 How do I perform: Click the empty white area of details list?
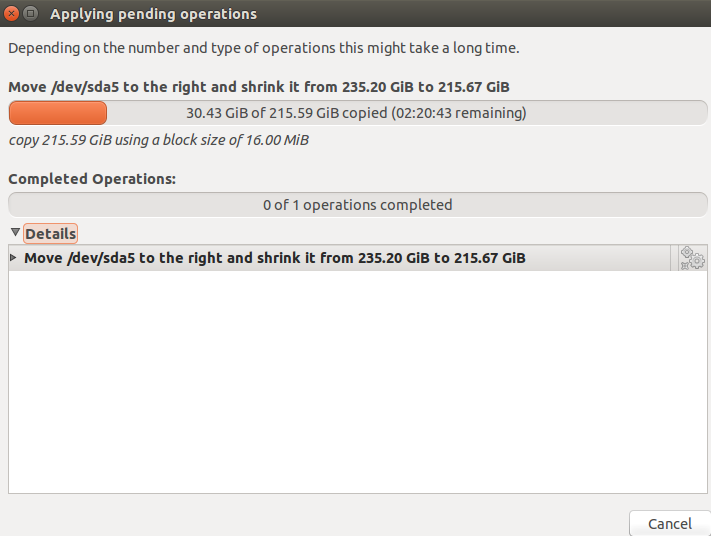(358, 382)
